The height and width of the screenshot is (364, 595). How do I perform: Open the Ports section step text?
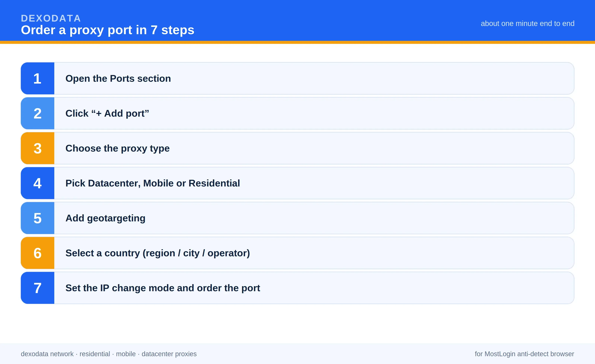[x=118, y=79]
